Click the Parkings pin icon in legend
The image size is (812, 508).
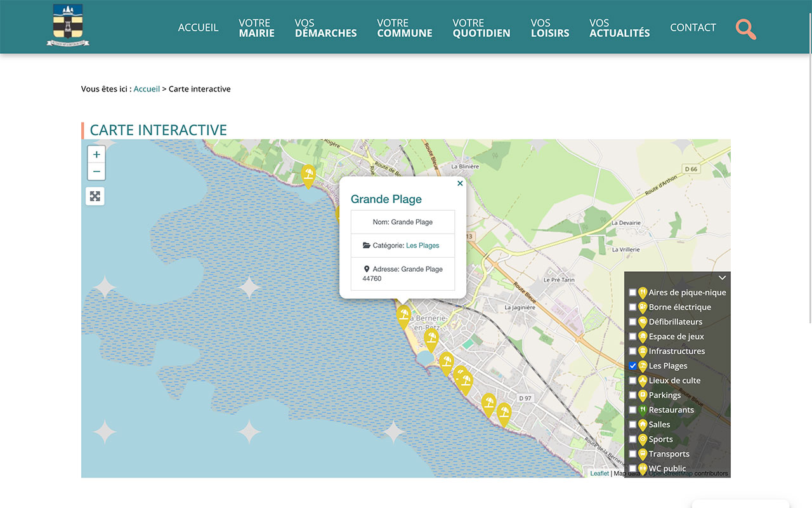pos(643,396)
